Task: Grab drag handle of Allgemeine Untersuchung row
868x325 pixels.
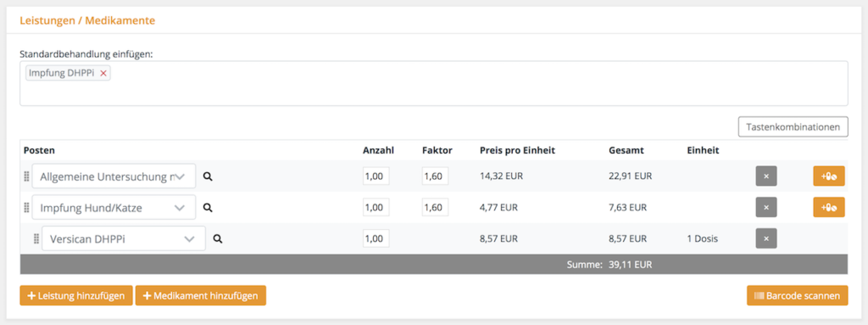Action: [26, 177]
